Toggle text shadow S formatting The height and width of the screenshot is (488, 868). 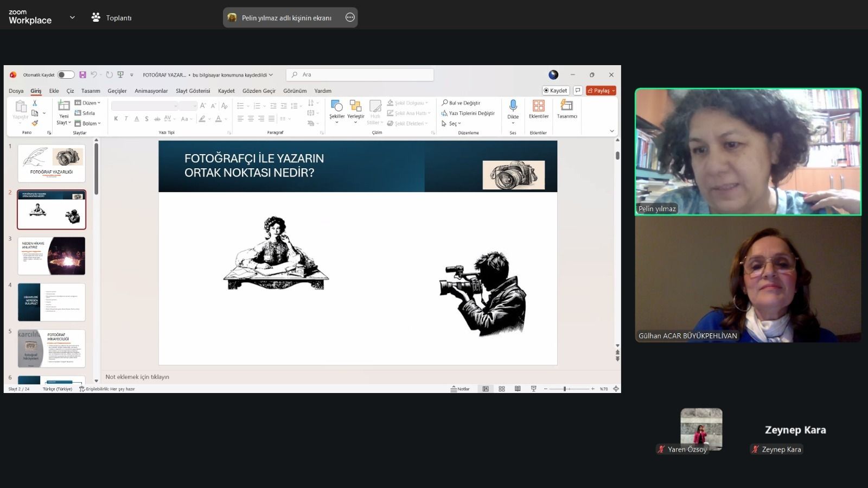[x=146, y=118]
